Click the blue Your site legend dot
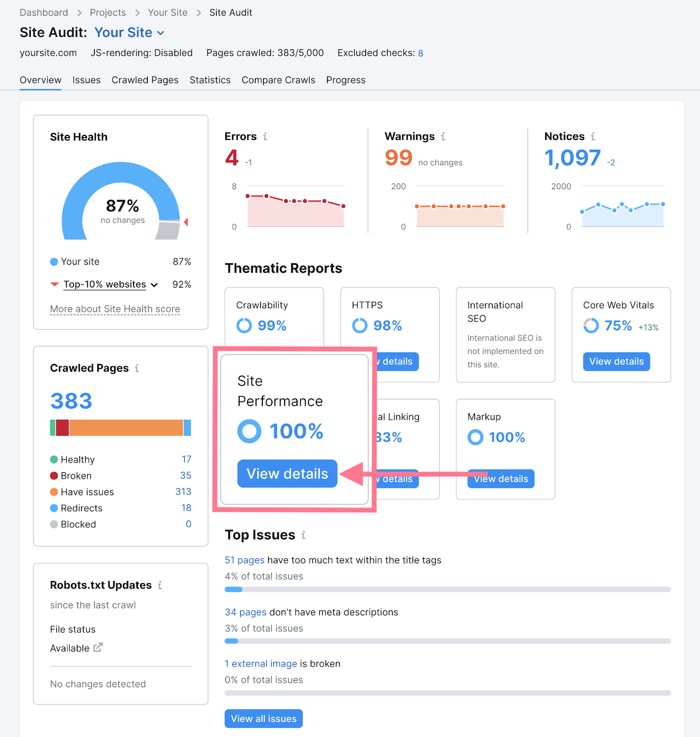 54,262
